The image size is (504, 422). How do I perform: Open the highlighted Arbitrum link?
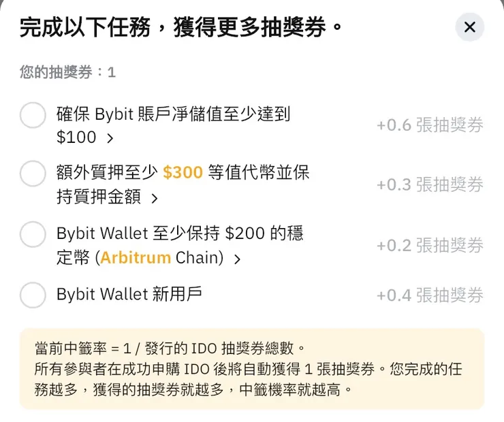pyautogui.click(x=135, y=259)
